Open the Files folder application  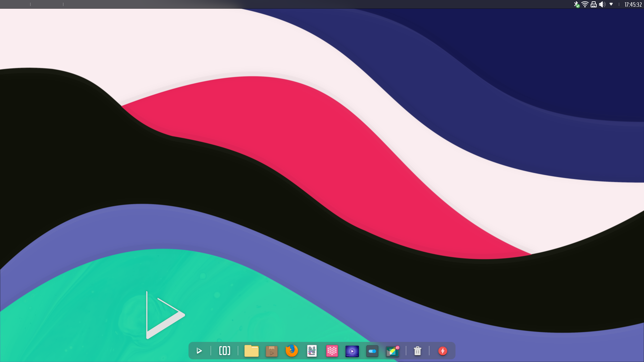click(x=251, y=351)
